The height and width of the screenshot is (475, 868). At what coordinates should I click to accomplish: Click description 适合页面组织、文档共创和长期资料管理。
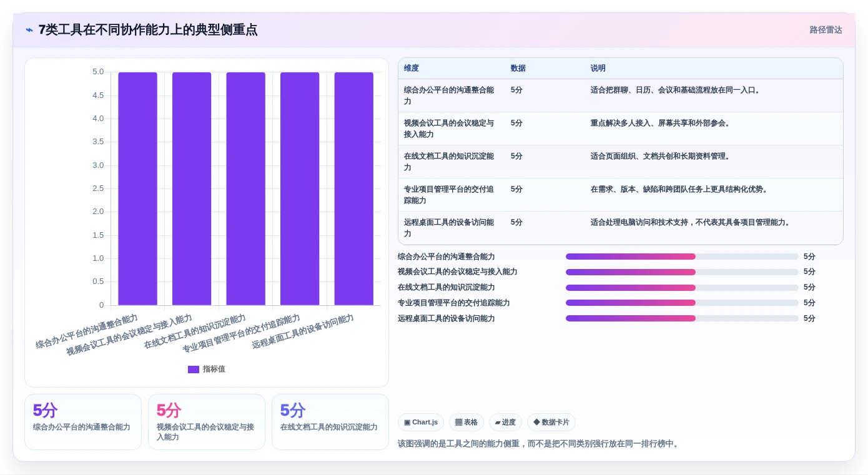point(662,156)
